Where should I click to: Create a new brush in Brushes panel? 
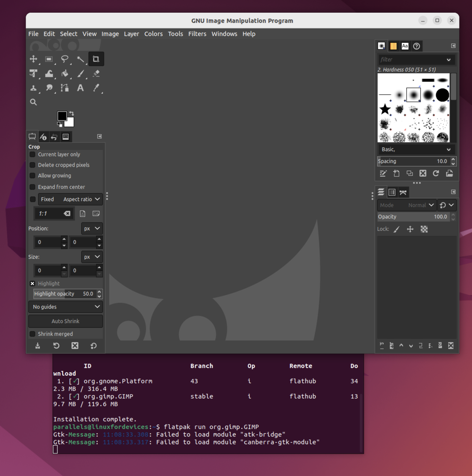(x=397, y=173)
